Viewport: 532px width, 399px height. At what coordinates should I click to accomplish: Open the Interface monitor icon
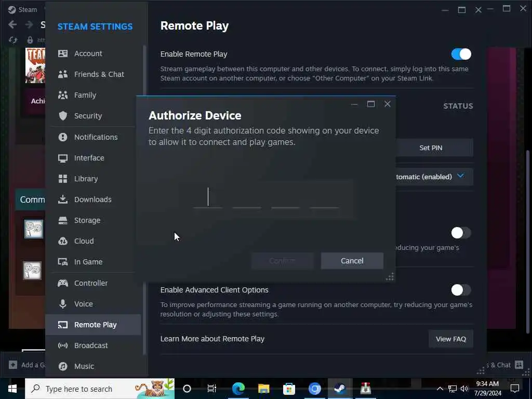63,158
